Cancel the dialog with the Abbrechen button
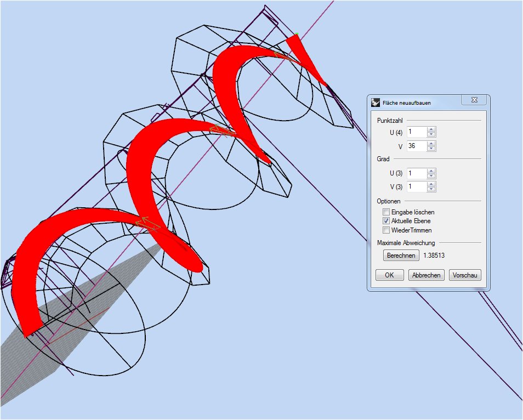This screenshot has width=523, height=420. click(x=426, y=275)
